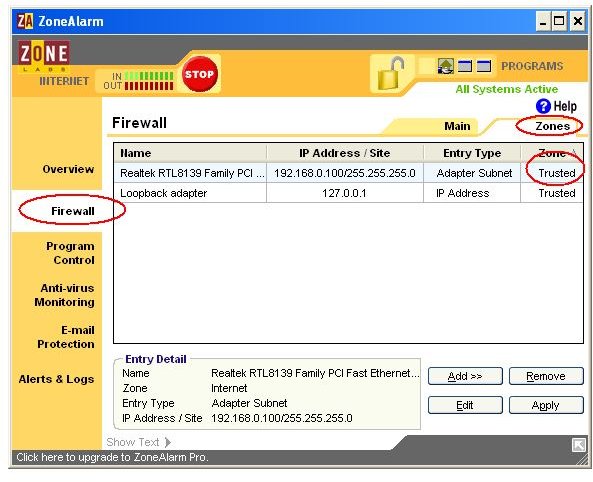Viewport: 593px width, 482px height.
Task: Click the 192.168.0.100/255.255.255.0 table cell
Action: [x=345, y=173]
